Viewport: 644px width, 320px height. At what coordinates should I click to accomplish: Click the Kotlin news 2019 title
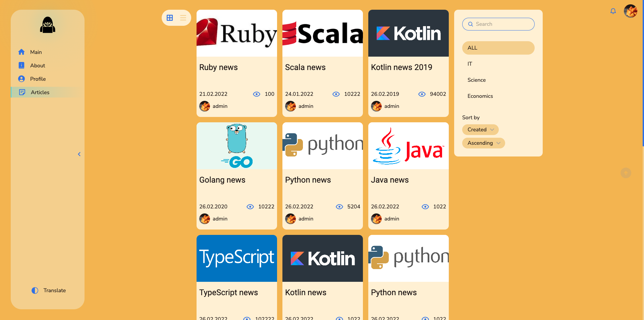[x=401, y=67]
